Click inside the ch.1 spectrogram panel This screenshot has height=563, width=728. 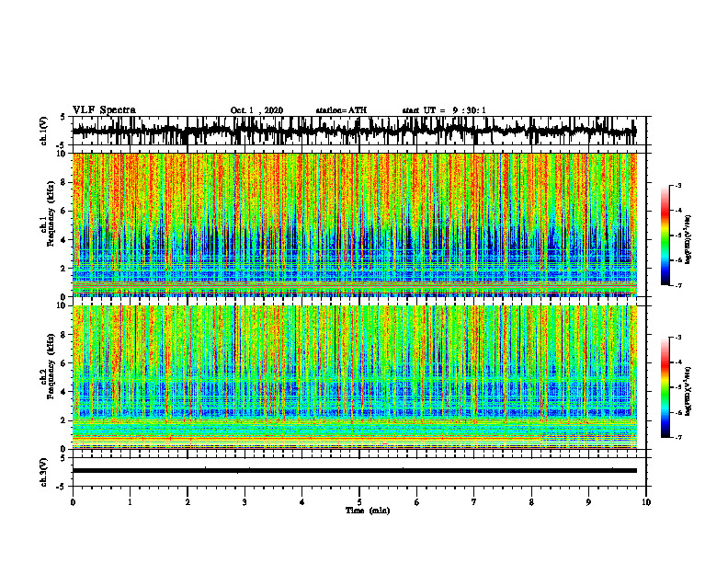(x=355, y=224)
